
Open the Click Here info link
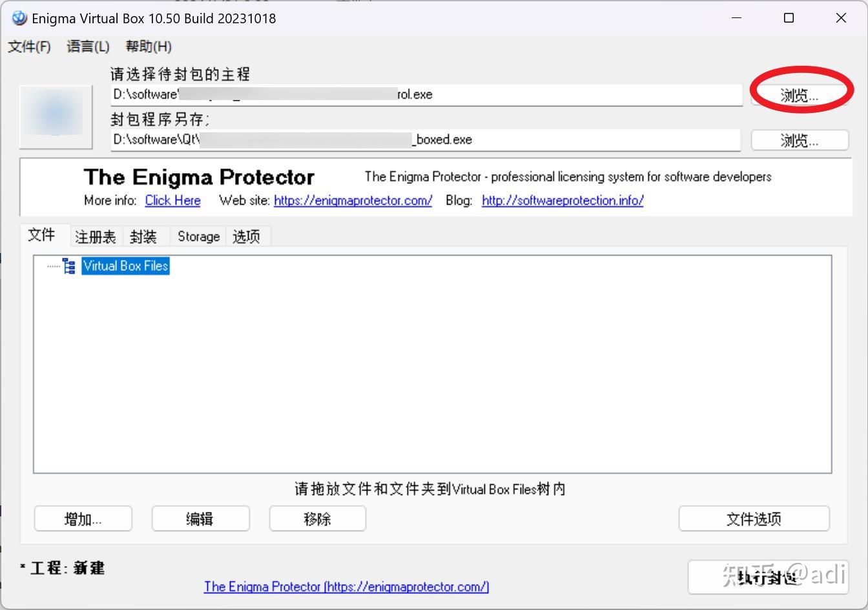[x=172, y=200]
